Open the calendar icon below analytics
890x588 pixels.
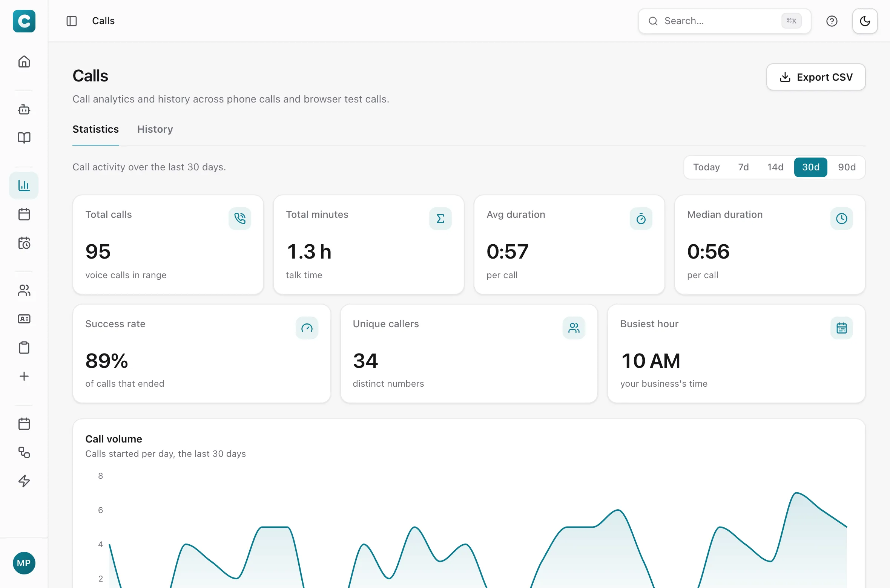click(x=24, y=214)
